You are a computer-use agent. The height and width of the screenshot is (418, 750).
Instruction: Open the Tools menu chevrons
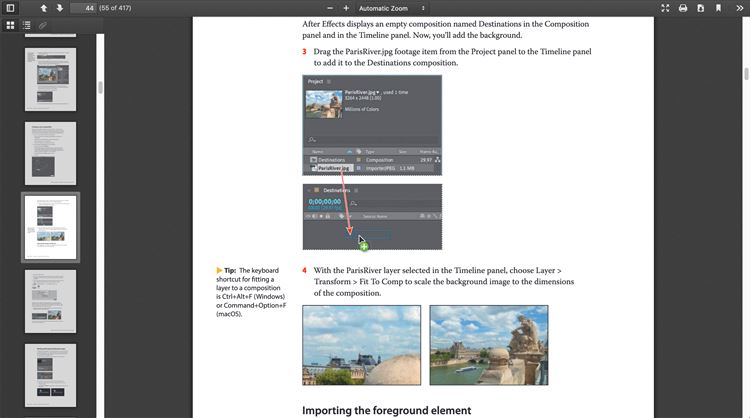[x=739, y=8]
